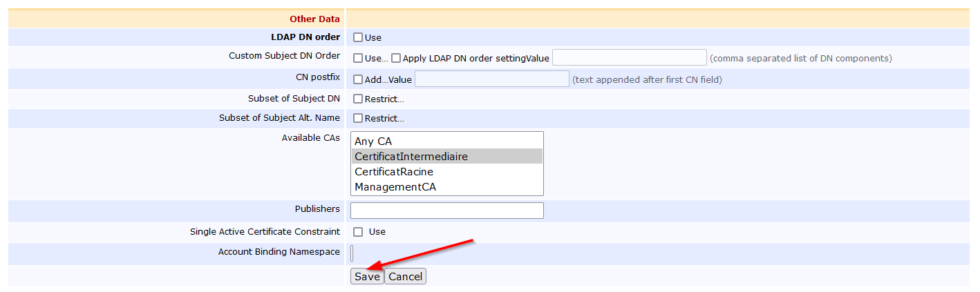The width and height of the screenshot is (980, 292).
Task: Toggle Restrict for Subset of Subject Alt. Name
Action: point(358,118)
